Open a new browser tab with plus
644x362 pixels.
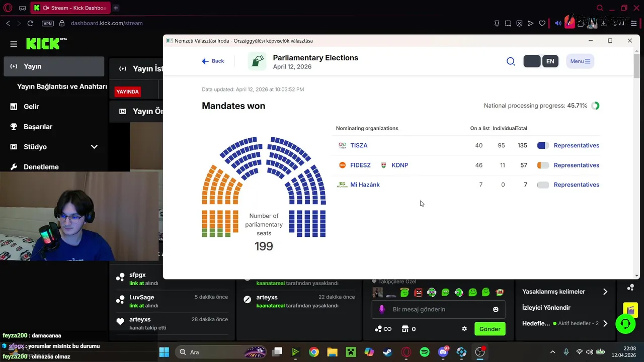click(x=116, y=8)
